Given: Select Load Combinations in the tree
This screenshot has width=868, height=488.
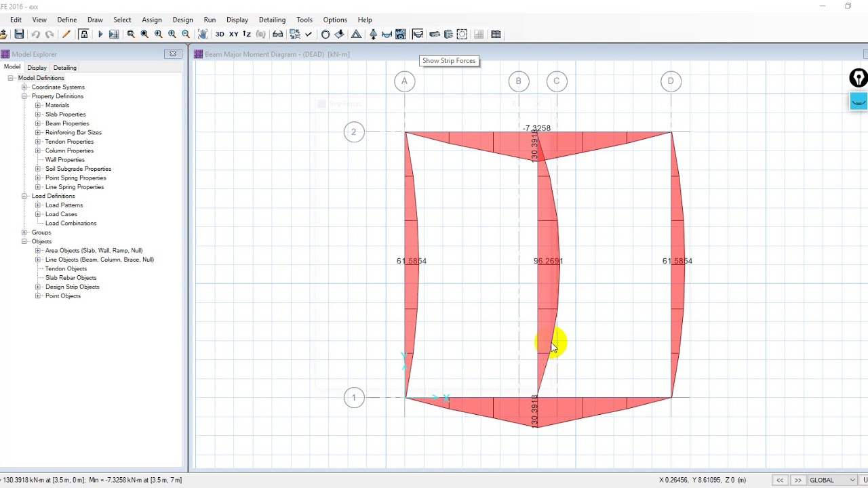Looking at the screenshot, I should 71,223.
